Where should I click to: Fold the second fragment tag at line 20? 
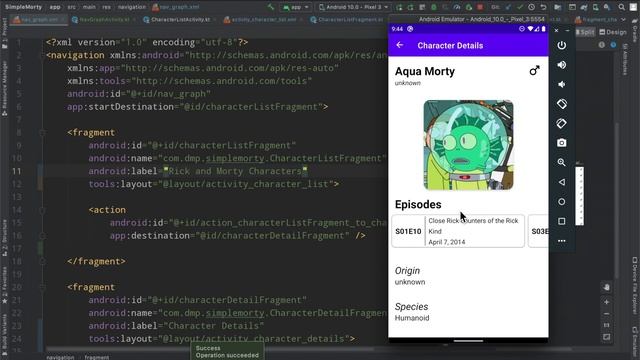click(x=42, y=287)
